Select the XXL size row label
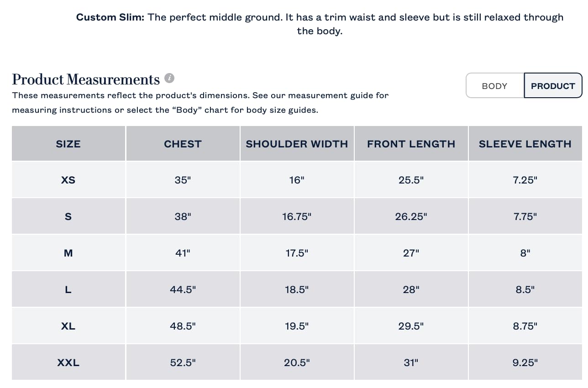588x388 pixels. (x=68, y=362)
